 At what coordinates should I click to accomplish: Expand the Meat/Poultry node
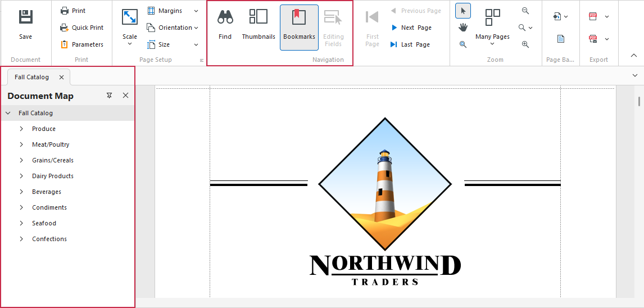click(21, 144)
